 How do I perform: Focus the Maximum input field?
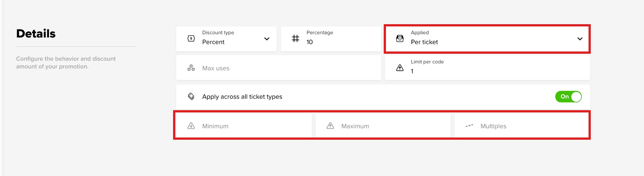point(383,126)
